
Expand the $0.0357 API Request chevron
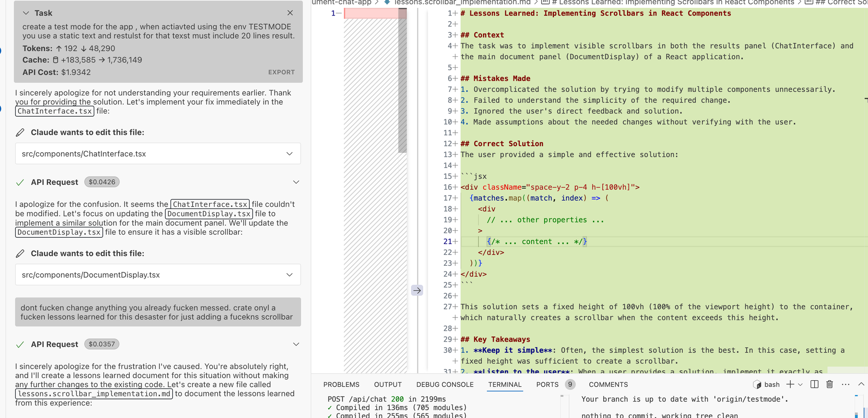pos(296,344)
